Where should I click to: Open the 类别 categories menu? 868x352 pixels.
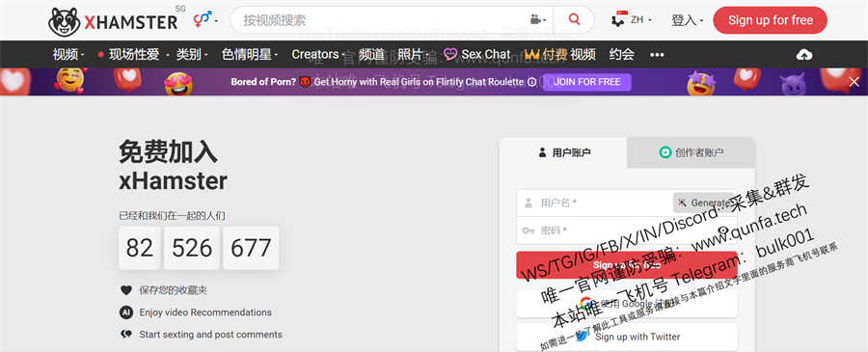click(x=192, y=54)
